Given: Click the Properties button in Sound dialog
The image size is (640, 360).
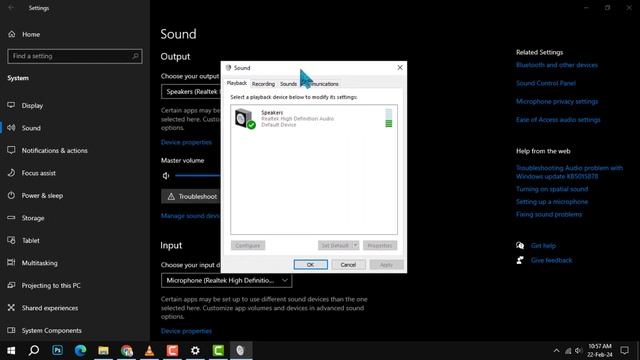Looking at the screenshot, I should 380,245.
